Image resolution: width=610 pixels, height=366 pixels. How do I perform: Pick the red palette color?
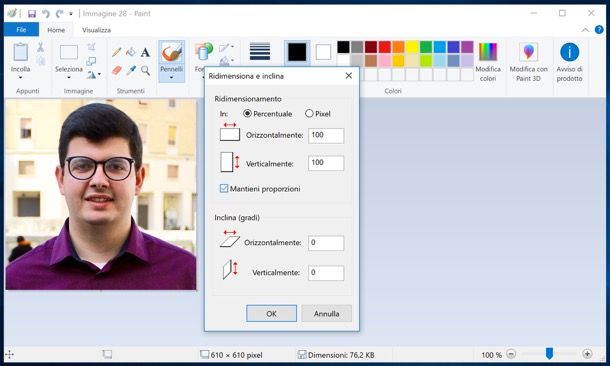coord(384,47)
